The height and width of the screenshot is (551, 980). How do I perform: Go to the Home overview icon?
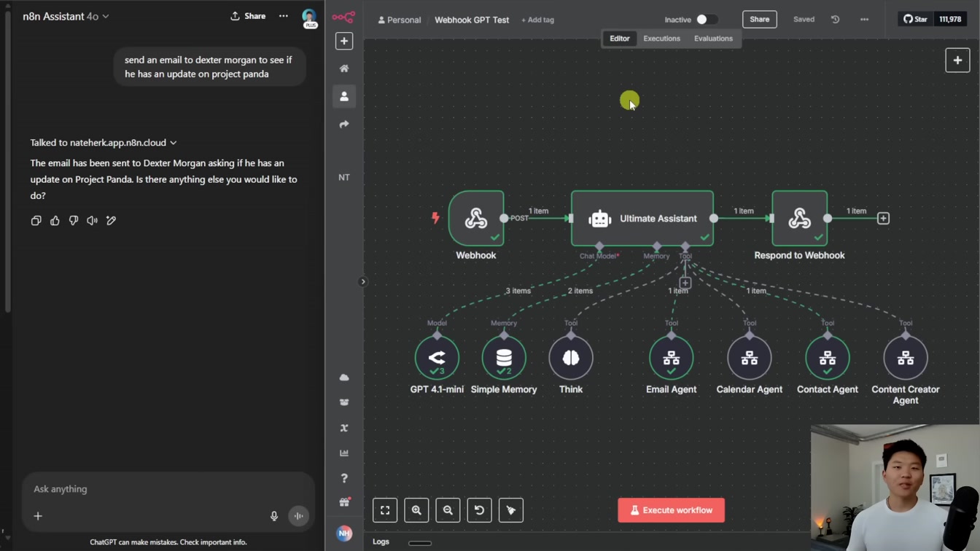tap(344, 69)
